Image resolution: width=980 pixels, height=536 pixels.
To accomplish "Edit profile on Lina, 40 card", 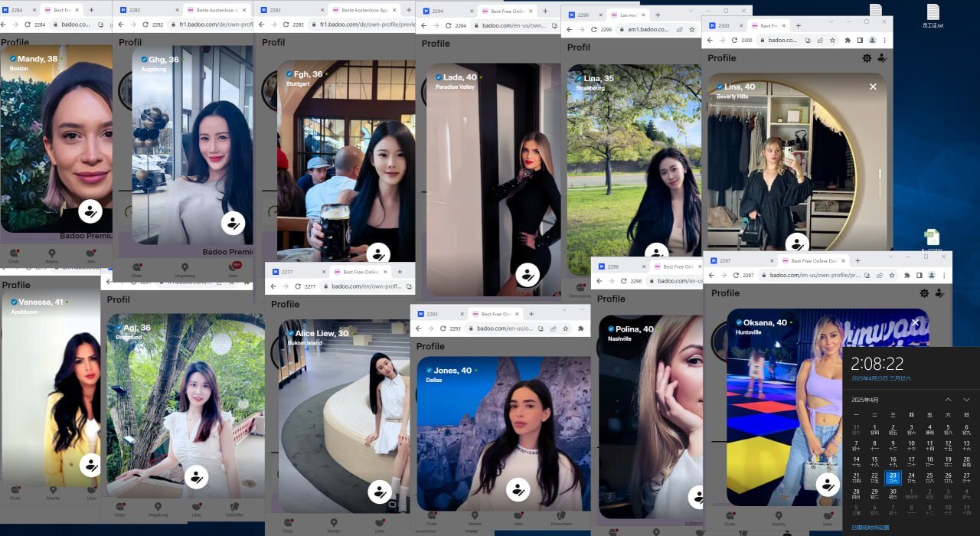I will click(x=797, y=243).
